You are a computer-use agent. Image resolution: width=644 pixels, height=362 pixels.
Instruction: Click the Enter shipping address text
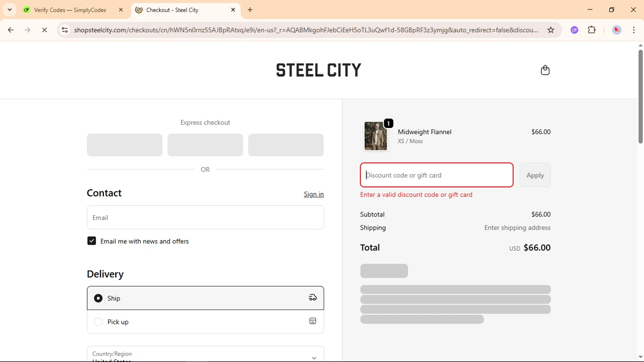point(517,228)
